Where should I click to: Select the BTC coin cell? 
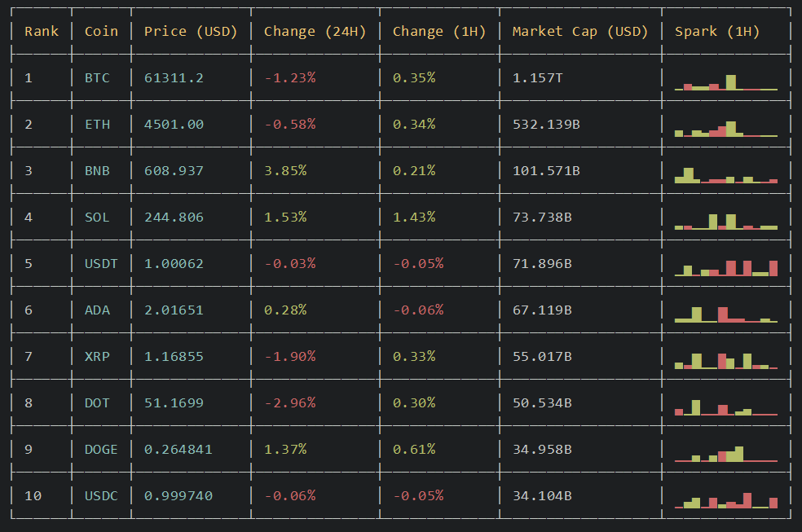click(x=97, y=78)
